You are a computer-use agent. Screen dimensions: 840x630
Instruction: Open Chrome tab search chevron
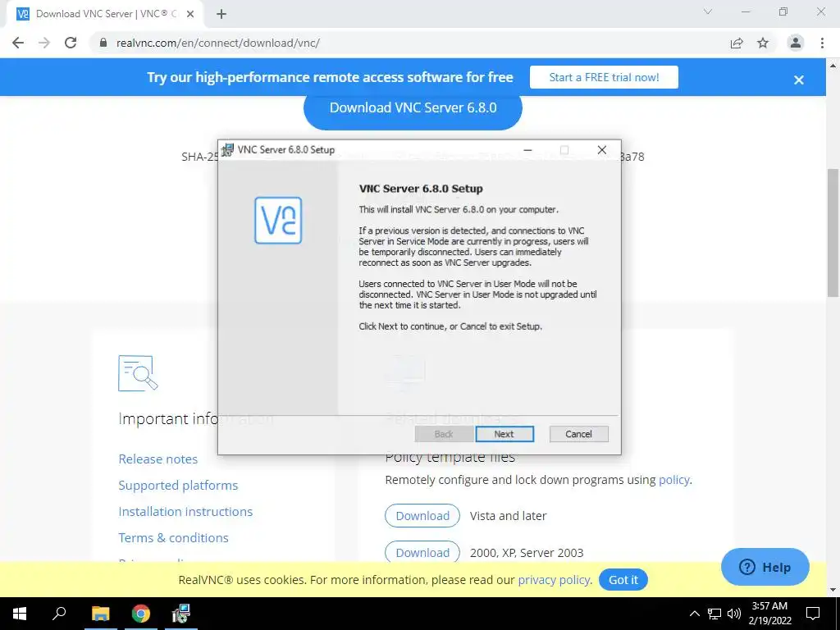pyautogui.click(x=708, y=11)
